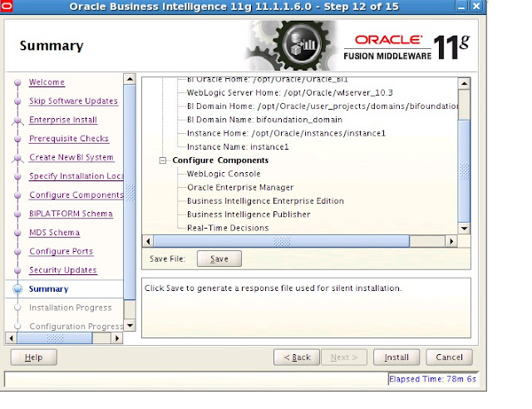Select the current Summary step
Viewport: 532px width, 409px height.
48,288
